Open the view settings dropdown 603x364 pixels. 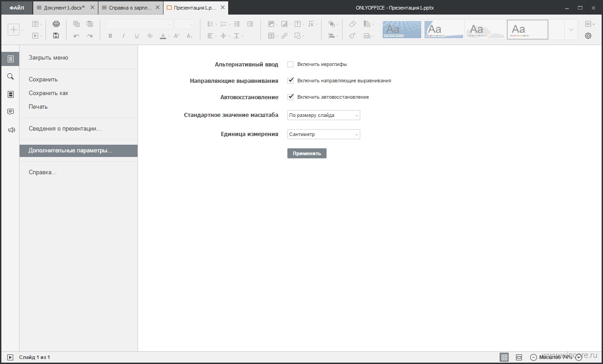[589, 24]
